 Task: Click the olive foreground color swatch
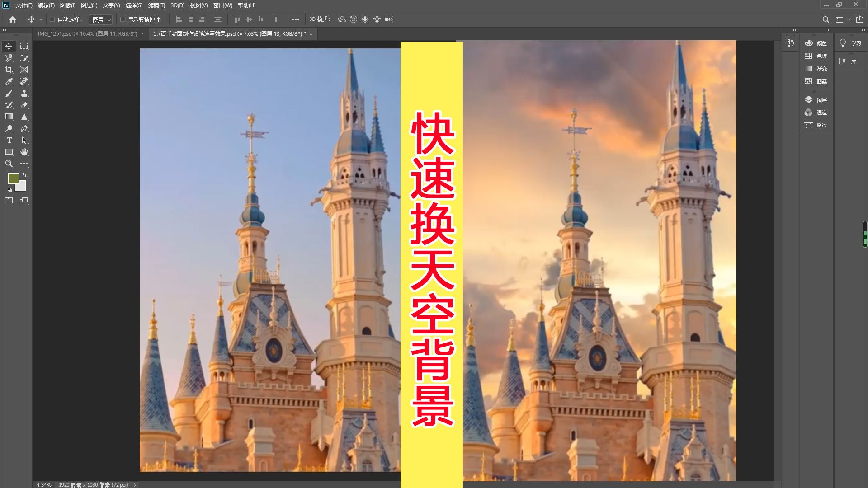click(13, 178)
